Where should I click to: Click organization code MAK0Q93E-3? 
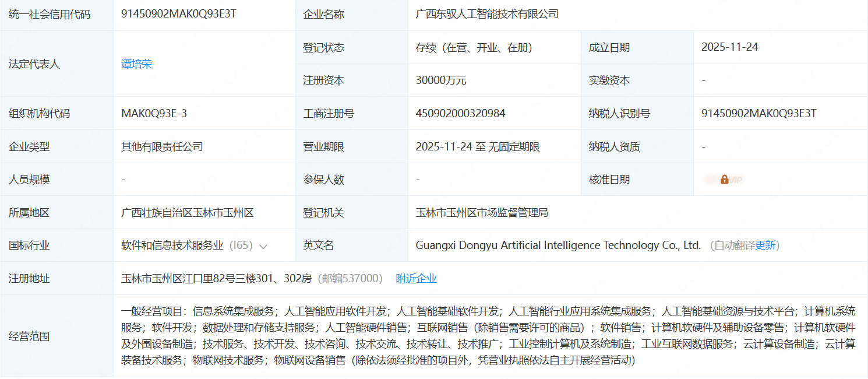tap(154, 114)
